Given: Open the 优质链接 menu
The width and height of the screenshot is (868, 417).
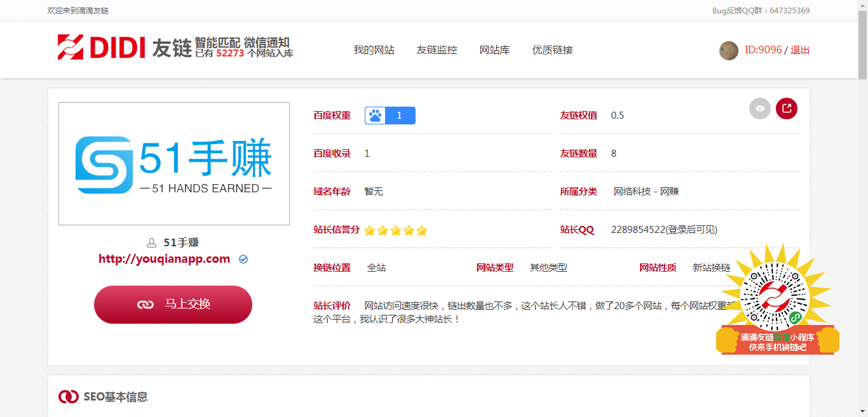Looking at the screenshot, I should tap(552, 50).
